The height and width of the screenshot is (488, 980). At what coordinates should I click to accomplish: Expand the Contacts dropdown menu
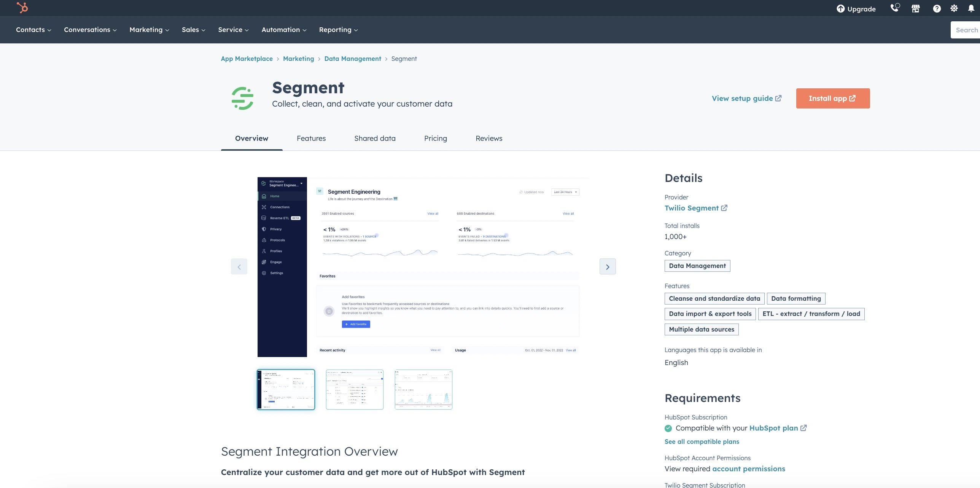click(x=33, y=30)
